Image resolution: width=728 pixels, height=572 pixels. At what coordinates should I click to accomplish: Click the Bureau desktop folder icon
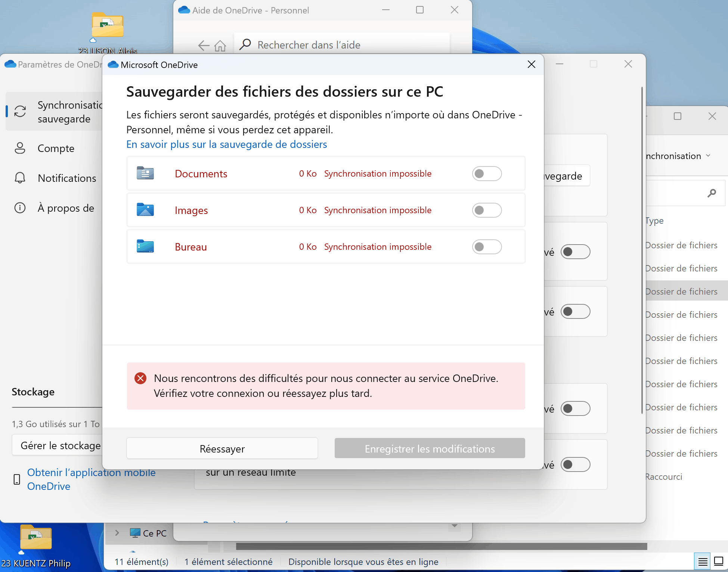click(x=145, y=246)
